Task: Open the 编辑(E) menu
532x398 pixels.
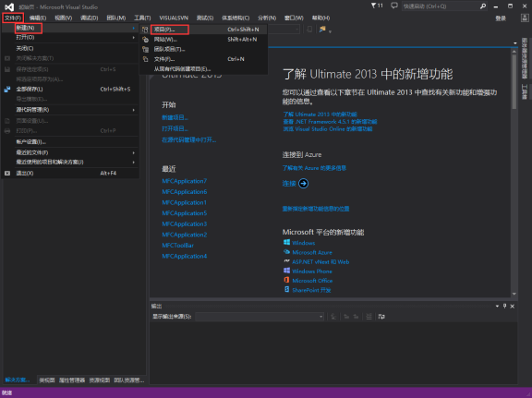Action: click(38, 18)
